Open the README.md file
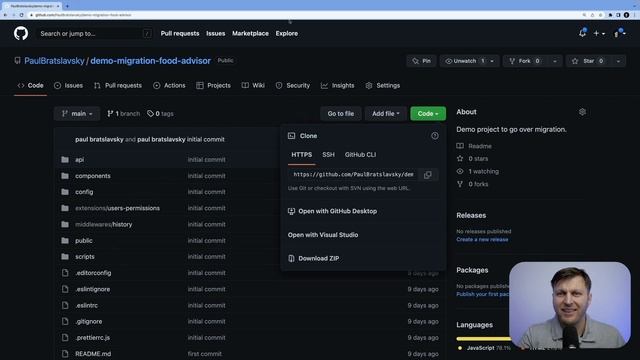Viewport: 640px width, 360px height. coord(93,354)
